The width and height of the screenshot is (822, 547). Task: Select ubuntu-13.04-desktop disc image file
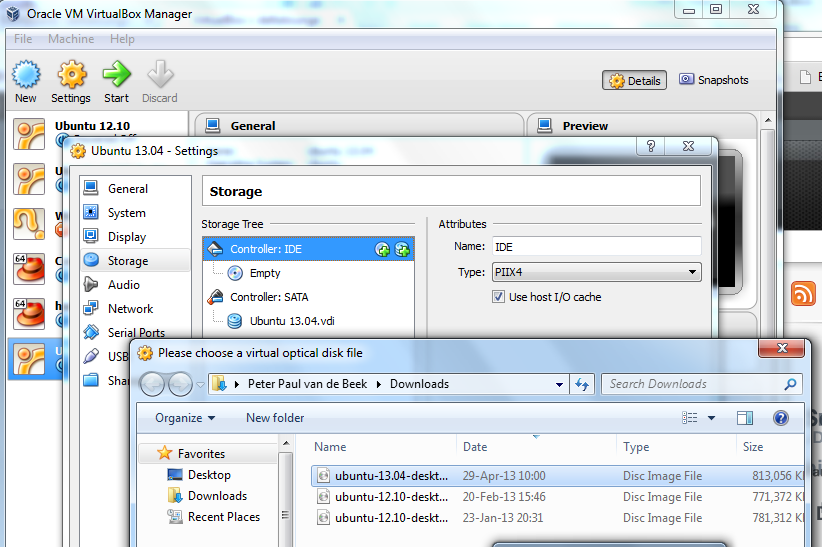tap(557, 476)
